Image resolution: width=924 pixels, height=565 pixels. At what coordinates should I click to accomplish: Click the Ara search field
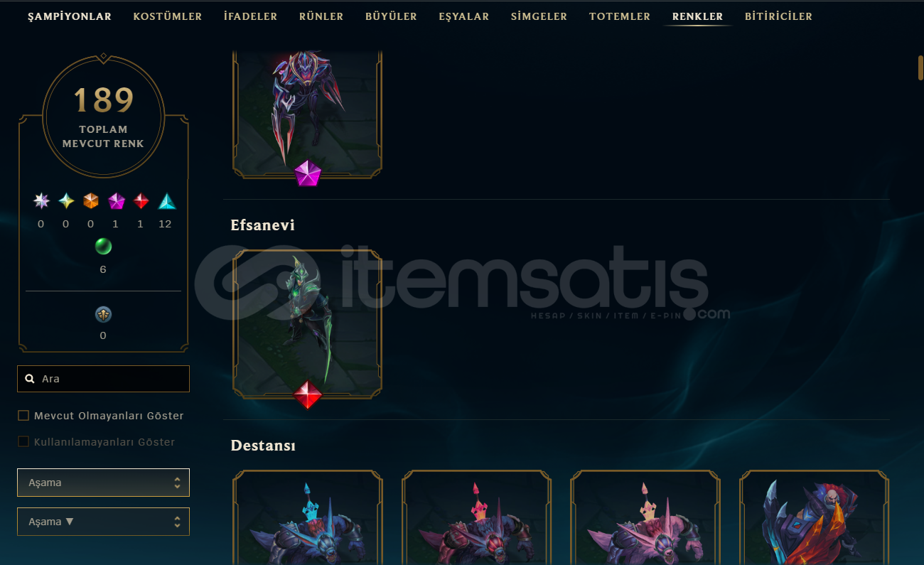pyautogui.click(x=103, y=379)
